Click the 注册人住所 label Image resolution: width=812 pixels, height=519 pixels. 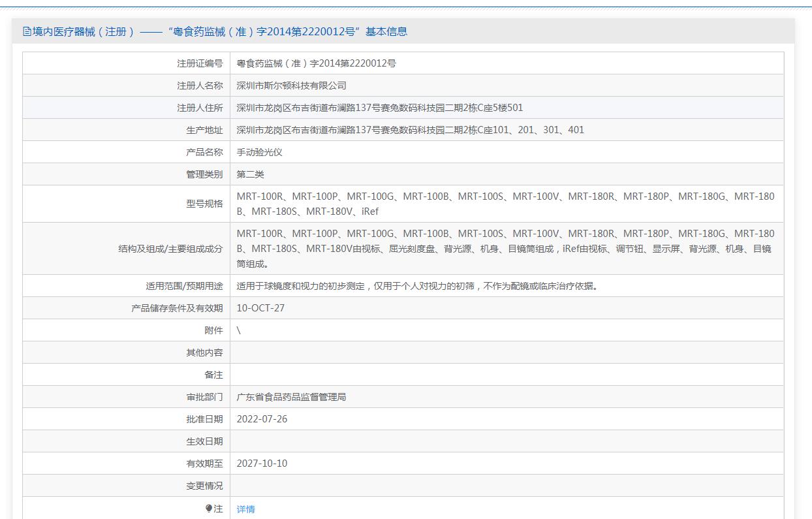(x=200, y=108)
